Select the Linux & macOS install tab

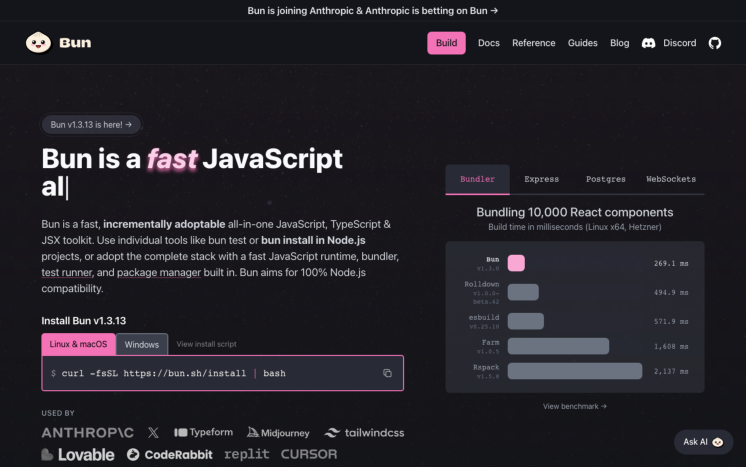(78, 344)
